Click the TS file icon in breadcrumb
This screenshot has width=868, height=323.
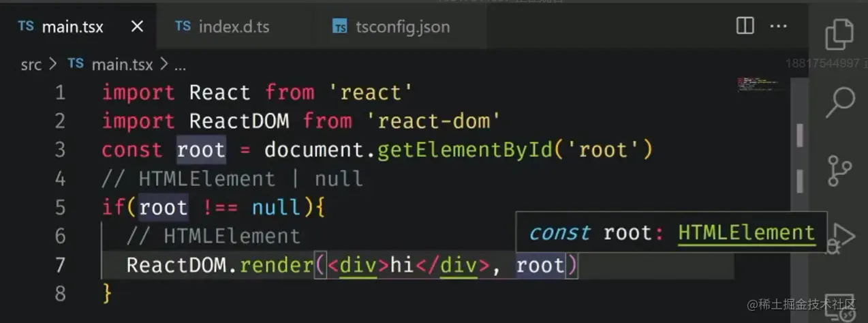pyautogui.click(x=76, y=63)
